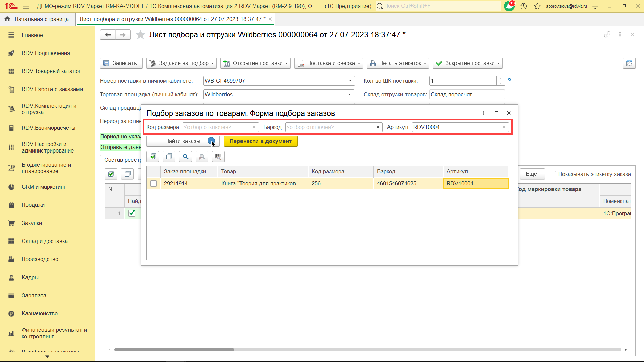The height and width of the screenshot is (362, 644).
Task: Open the Задание на подбор dropdown menu
Action: 181,63
